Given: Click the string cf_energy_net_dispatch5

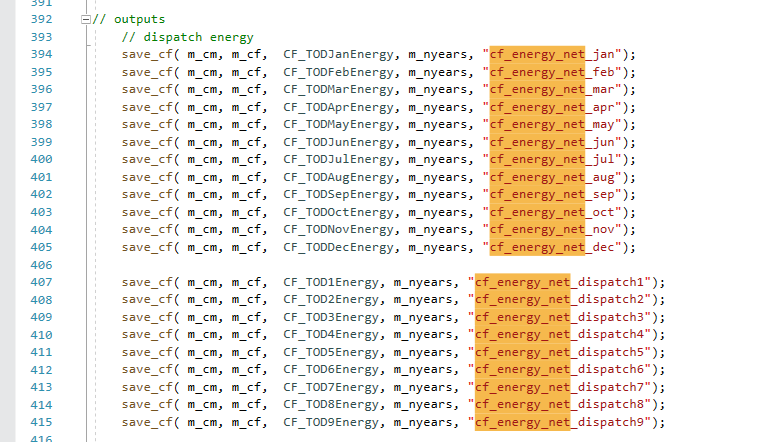Looking at the screenshot, I should tap(559, 352).
